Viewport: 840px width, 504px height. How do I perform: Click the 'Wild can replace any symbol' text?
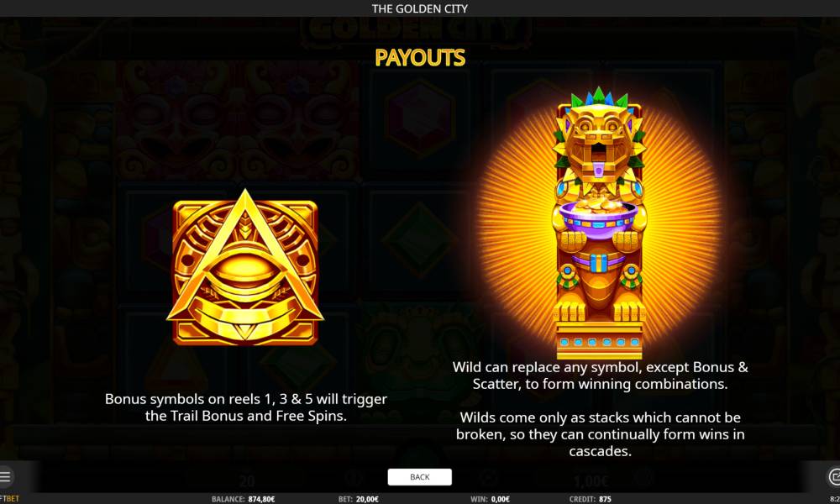click(x=600, y=375)
